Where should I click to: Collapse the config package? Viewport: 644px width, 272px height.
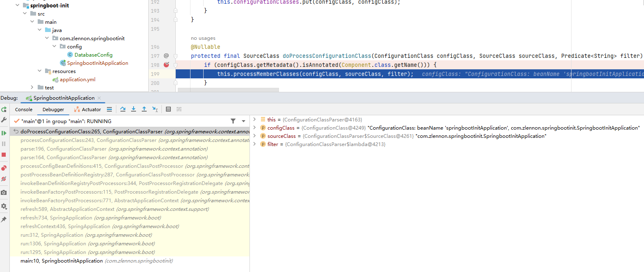point(54,46)
